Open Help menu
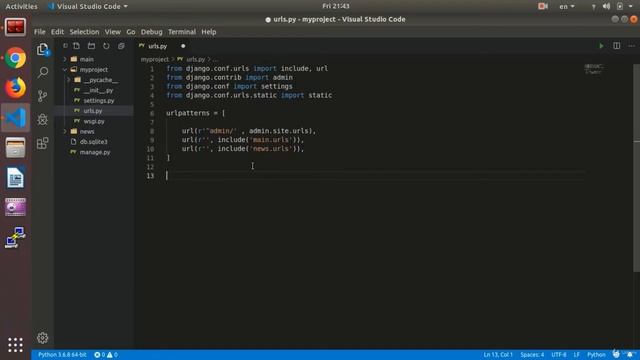The image size is (640, 360). [x=209, y=32]
